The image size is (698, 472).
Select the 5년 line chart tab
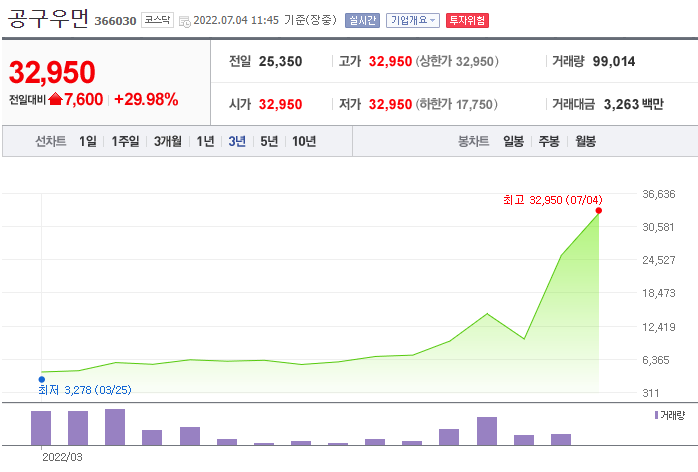pyautogui.click(x=269, y=142)
